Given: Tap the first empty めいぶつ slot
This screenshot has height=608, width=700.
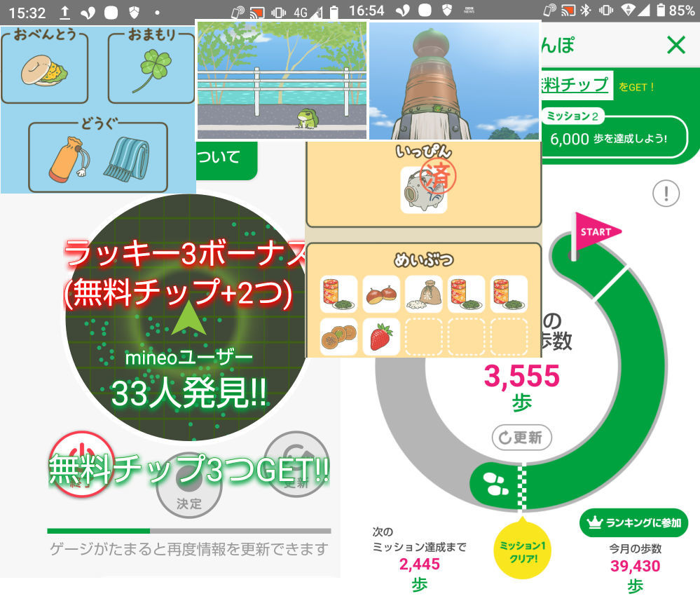Looking at the screenshot, I should coord(424,337).
